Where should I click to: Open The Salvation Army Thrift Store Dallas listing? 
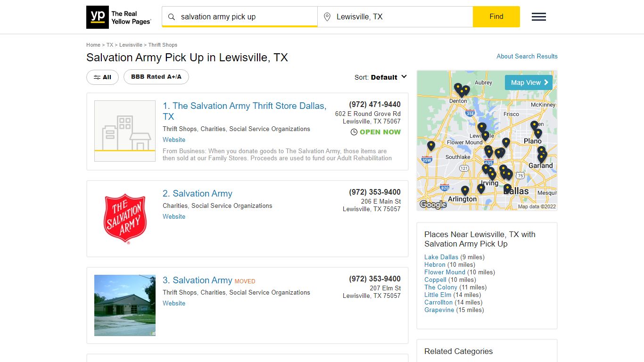coord(245,111)
